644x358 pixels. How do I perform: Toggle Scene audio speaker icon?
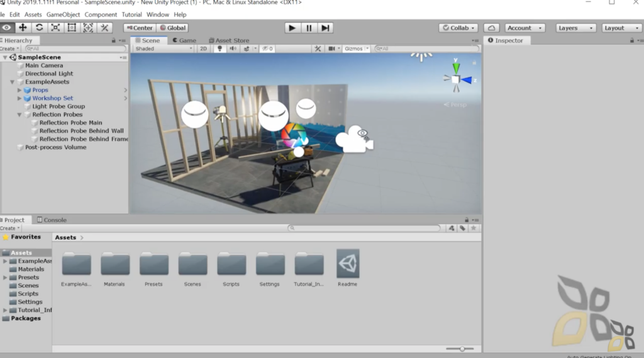point(233,48)
